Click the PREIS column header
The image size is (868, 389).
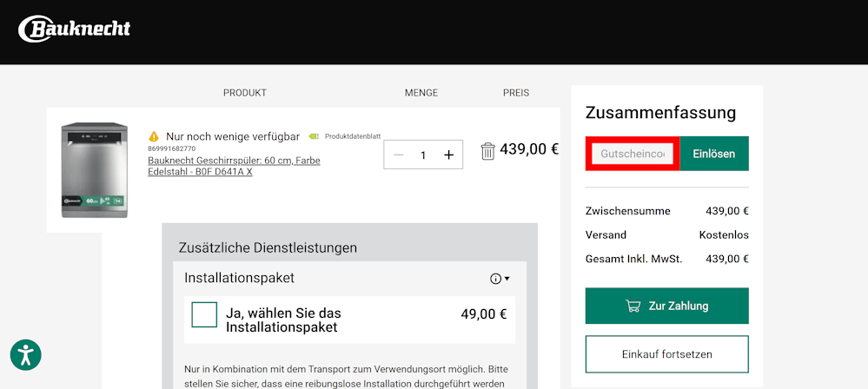tap(516, 93)
